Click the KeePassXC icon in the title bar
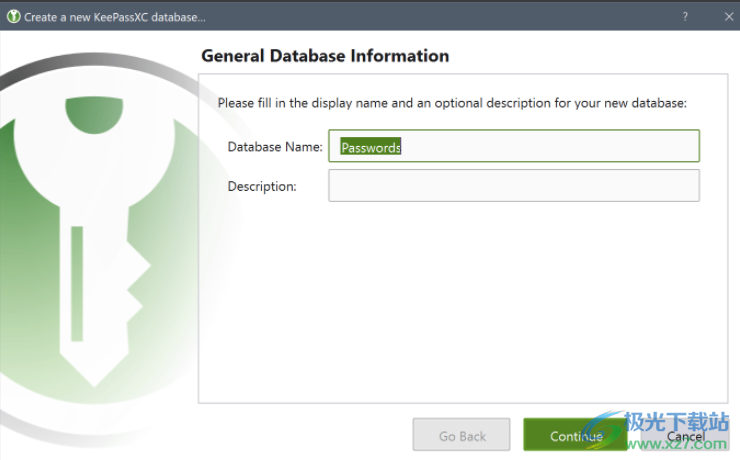 pos(13,17)
